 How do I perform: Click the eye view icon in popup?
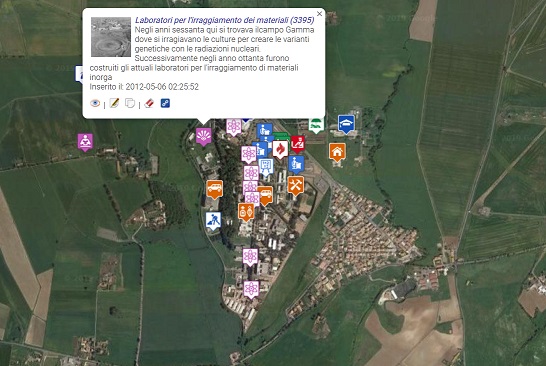95,103
